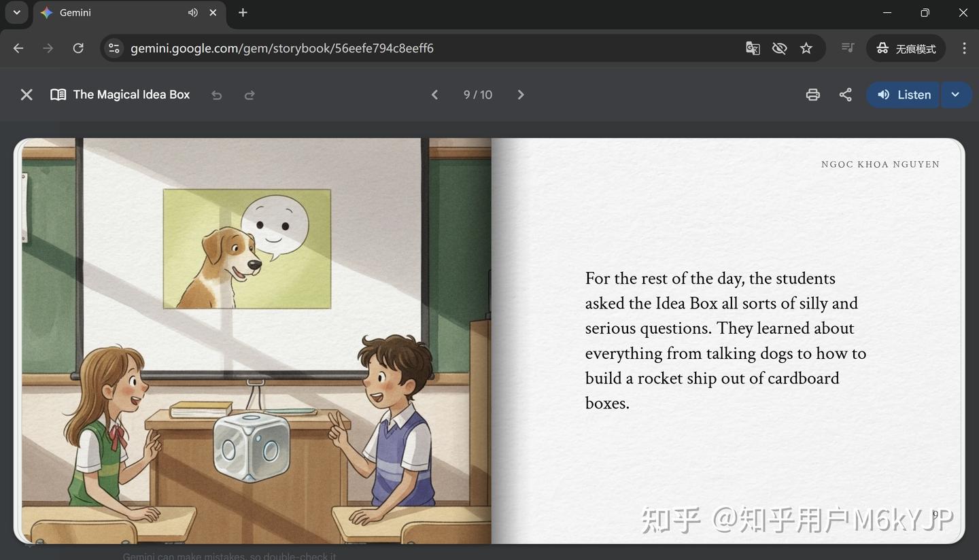Listen to the story narration
Viewport: 979px width, 560px height.
pos(903,94)
